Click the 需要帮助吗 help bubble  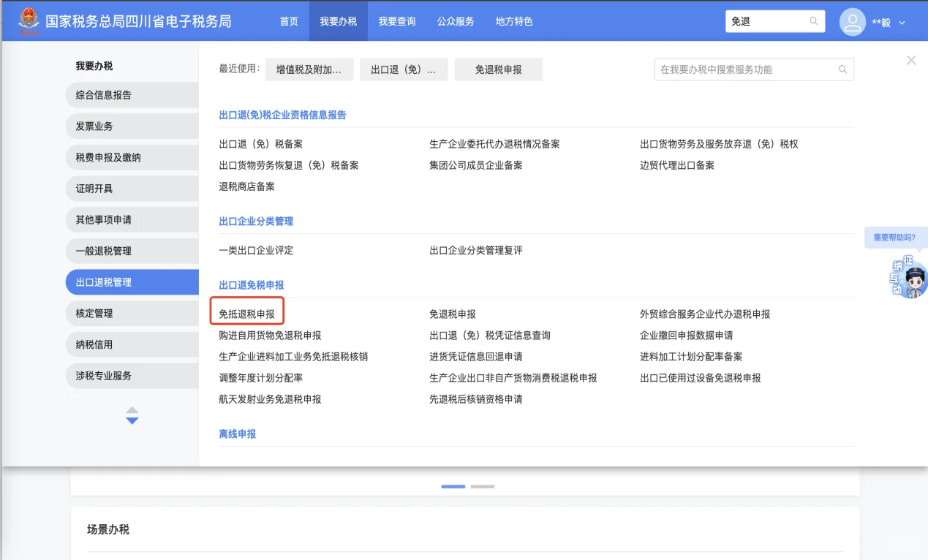pyautogui.click(x=895, y=238)
